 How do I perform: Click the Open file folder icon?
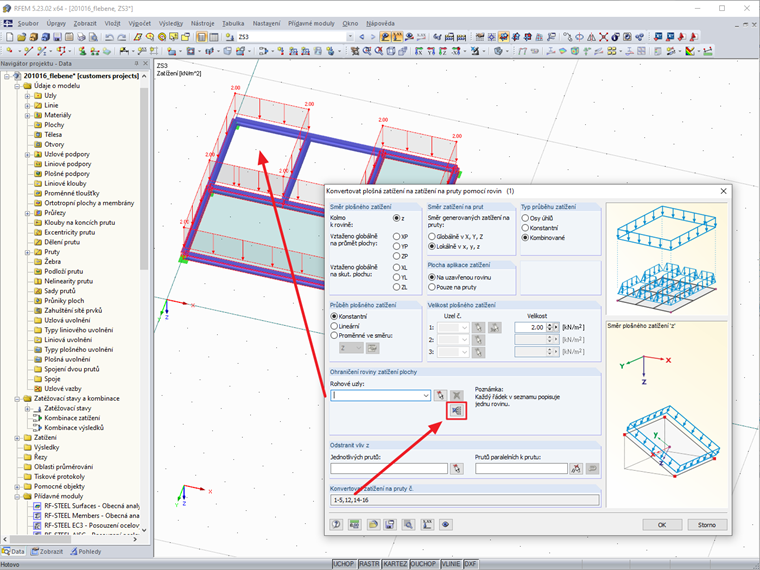(21, 37)
